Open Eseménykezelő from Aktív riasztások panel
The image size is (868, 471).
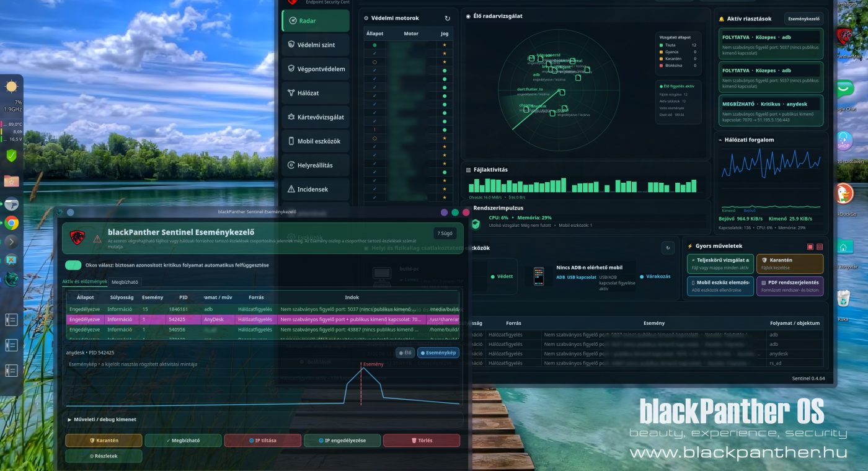804,19
